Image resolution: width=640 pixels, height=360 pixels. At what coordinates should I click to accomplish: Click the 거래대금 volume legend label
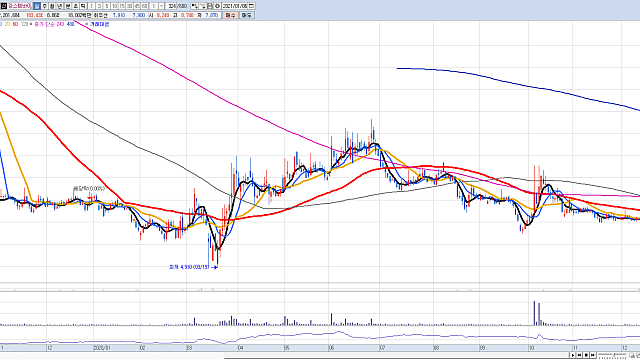click(99, 24)
